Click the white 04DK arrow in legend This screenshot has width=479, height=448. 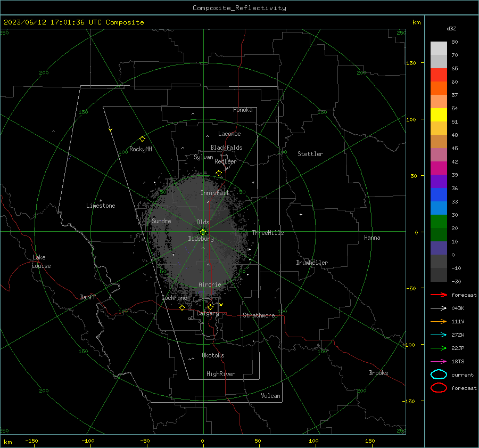click(439, 308)
